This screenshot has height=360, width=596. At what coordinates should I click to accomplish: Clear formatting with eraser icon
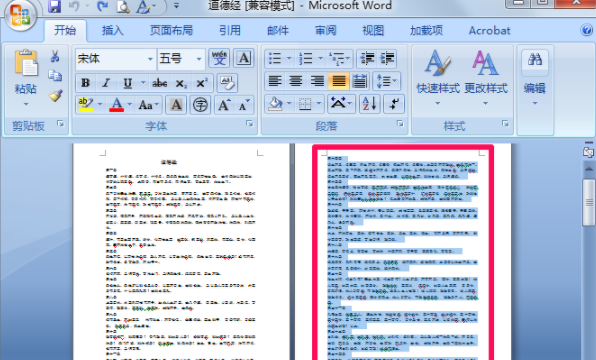227,83
